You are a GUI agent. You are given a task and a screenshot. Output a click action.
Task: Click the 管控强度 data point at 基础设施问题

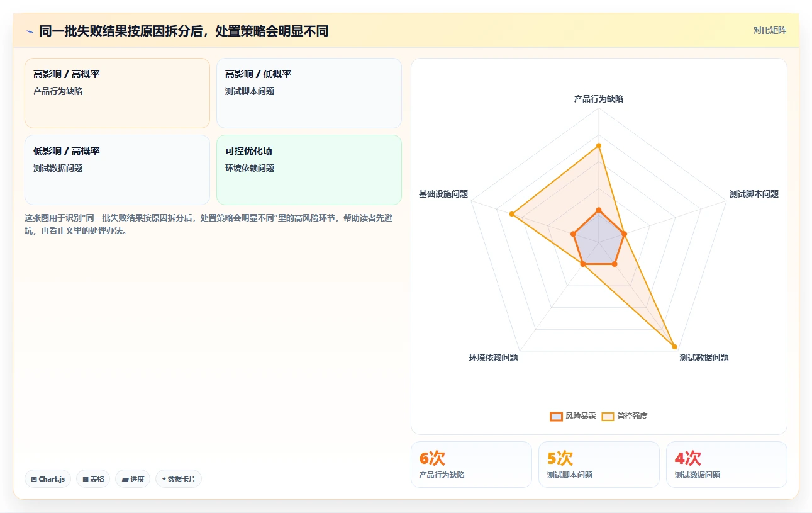pyautogui.click(x=512, y=214)
